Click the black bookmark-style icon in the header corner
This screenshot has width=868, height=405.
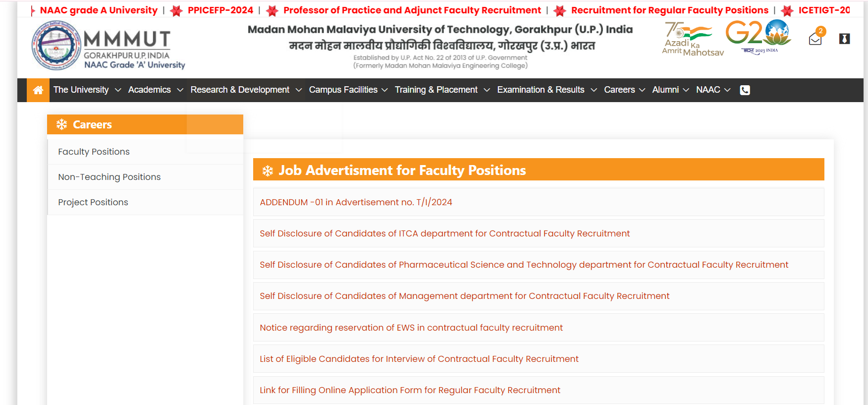point(845,39)
